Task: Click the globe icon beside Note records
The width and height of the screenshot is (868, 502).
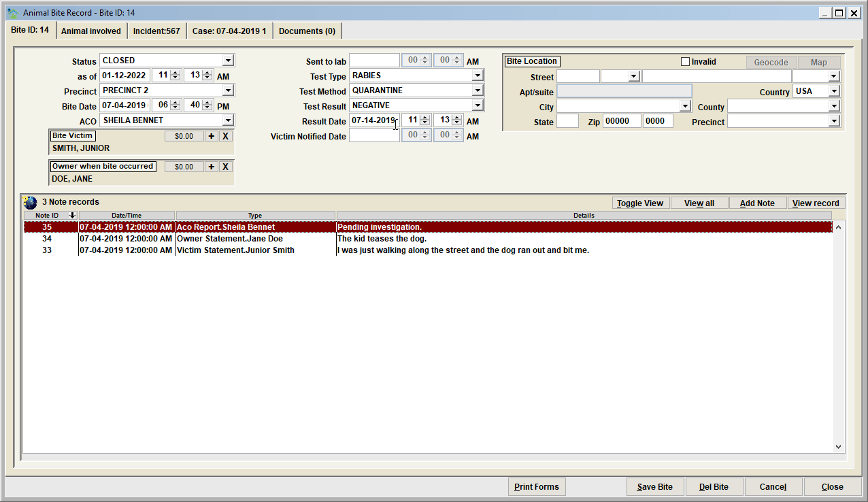Action: [x=31, y=202]
